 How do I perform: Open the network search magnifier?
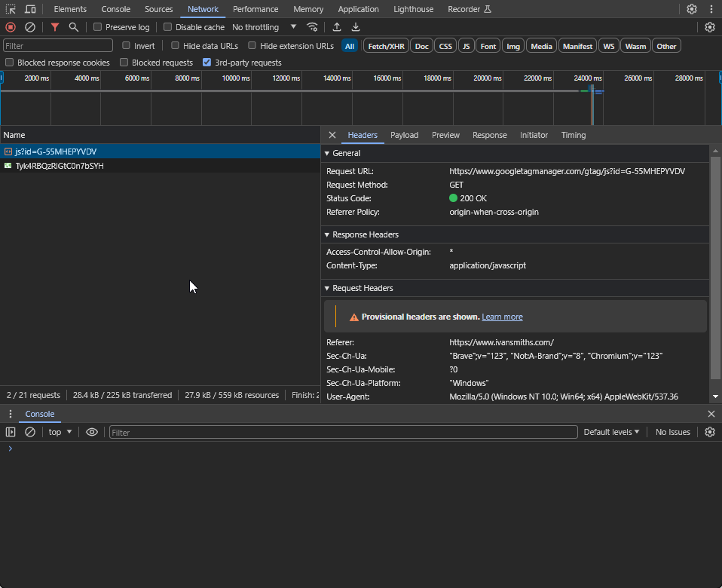[74, 27]
